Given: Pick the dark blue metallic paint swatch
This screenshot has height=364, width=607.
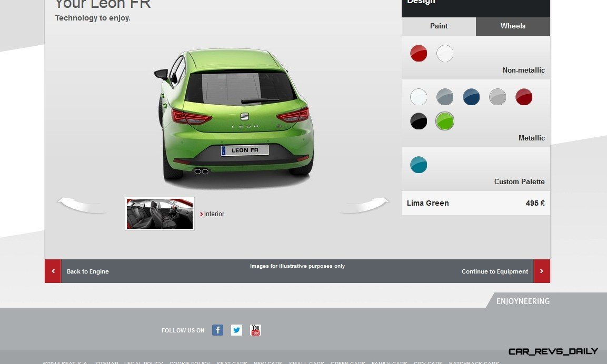Looking at the screenshot, I should point(471,97).
